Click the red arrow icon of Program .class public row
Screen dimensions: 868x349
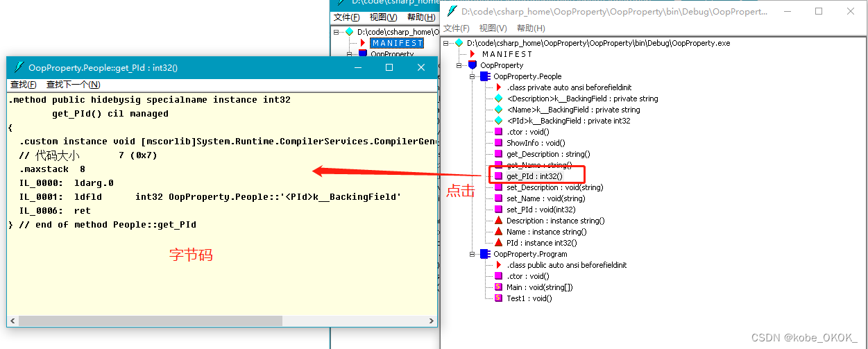point(498,265)
